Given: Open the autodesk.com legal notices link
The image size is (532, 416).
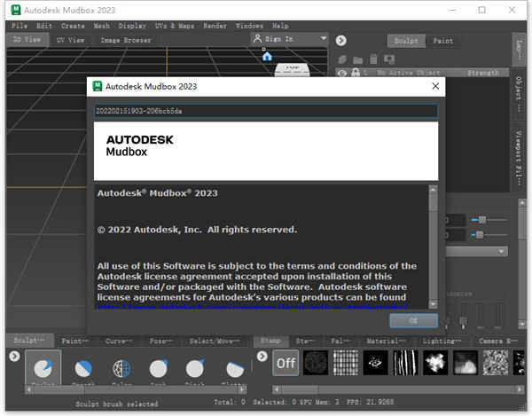Looking at the screenshot, I should point(252,307).
